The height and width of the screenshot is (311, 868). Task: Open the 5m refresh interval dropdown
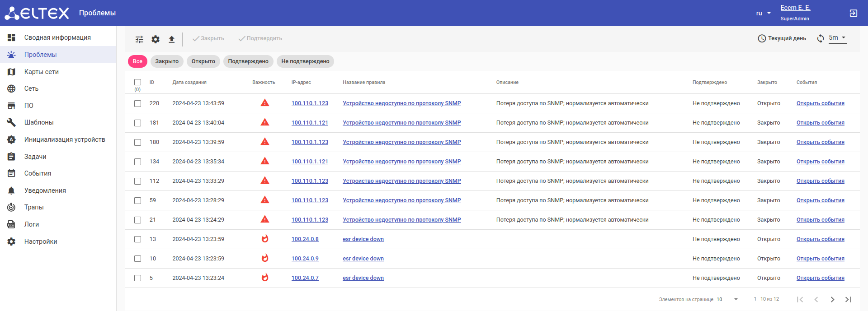point(837,38)
